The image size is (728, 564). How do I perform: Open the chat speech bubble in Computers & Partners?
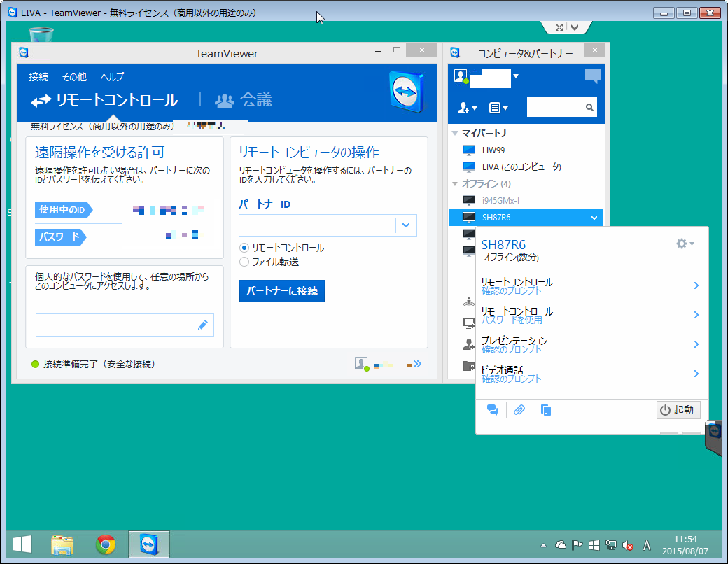click(x=592, y=76)
